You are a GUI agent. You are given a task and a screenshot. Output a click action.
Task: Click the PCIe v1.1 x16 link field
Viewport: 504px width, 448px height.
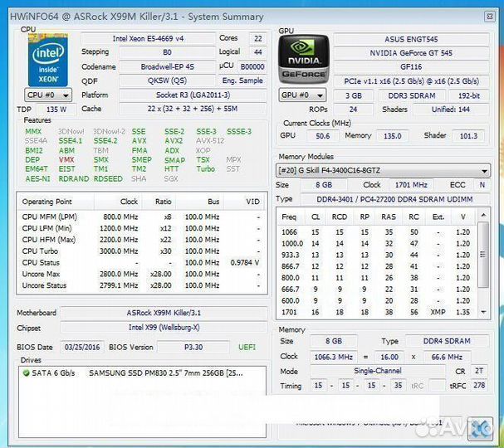(411, 81)
